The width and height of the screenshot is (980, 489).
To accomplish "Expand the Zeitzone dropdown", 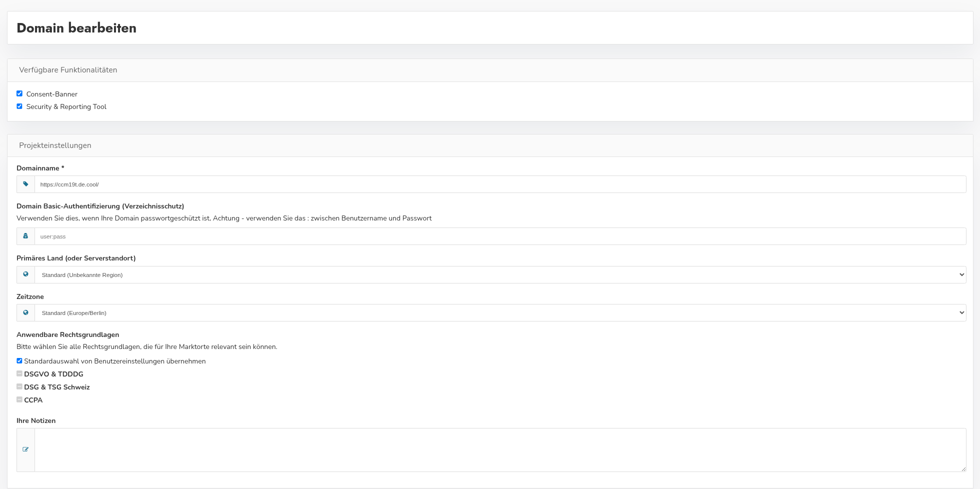I will [500, 312].
